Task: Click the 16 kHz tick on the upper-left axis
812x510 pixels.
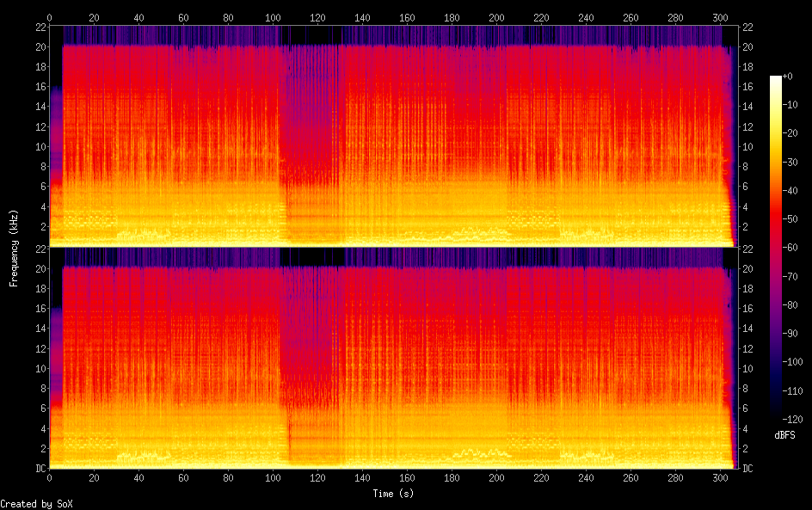Action: click(x=39, y=87)
